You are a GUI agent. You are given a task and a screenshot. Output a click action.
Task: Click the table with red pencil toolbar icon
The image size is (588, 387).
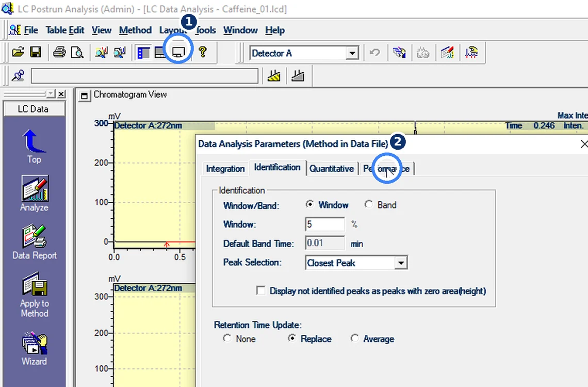447,53
